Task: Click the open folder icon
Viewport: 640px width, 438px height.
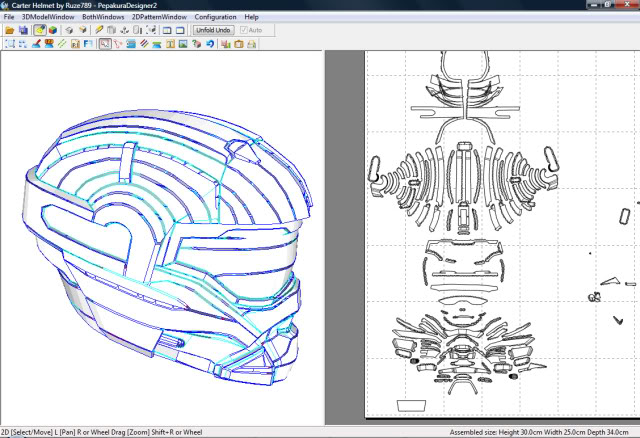Action: [10, 30]
